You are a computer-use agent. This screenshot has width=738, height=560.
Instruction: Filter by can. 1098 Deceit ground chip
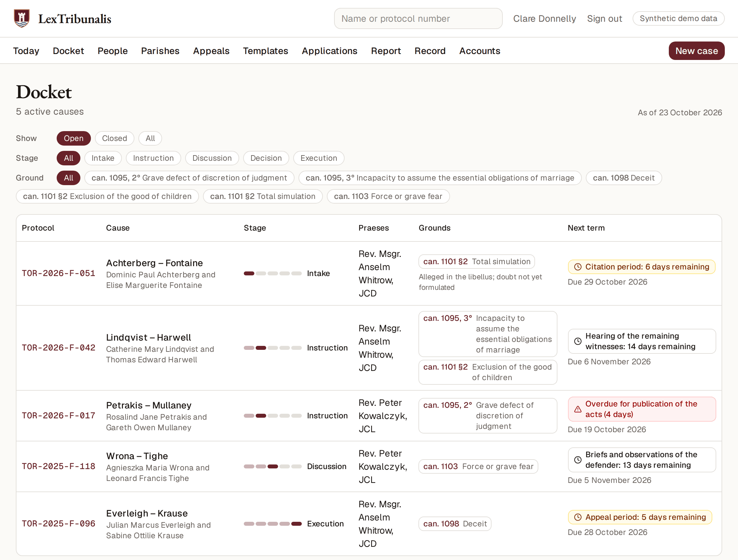click(624, 178)
